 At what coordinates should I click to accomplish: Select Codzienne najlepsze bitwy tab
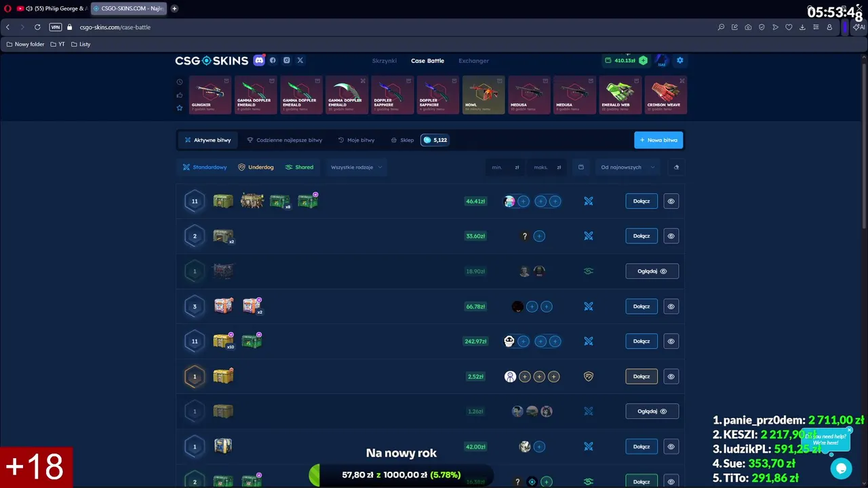coord(284,140)
